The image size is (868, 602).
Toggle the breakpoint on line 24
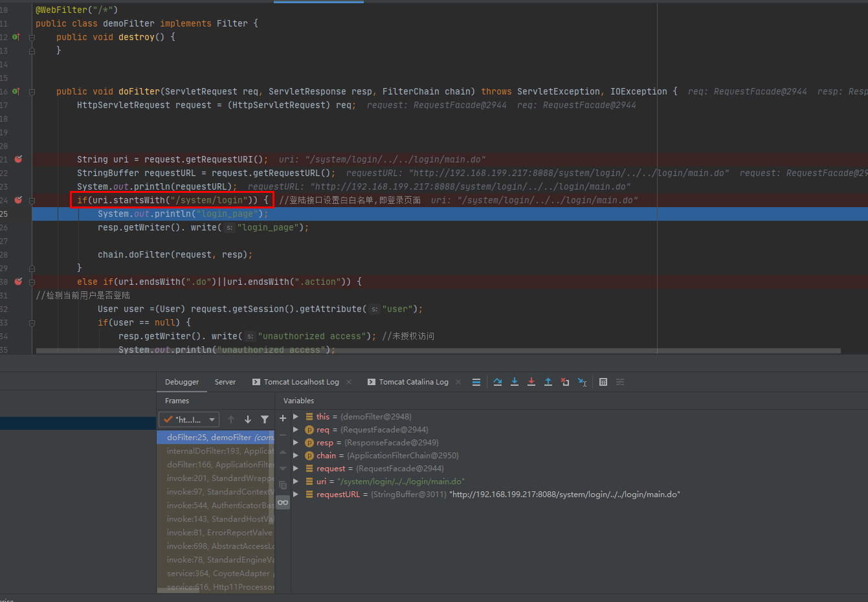(17, 199)
